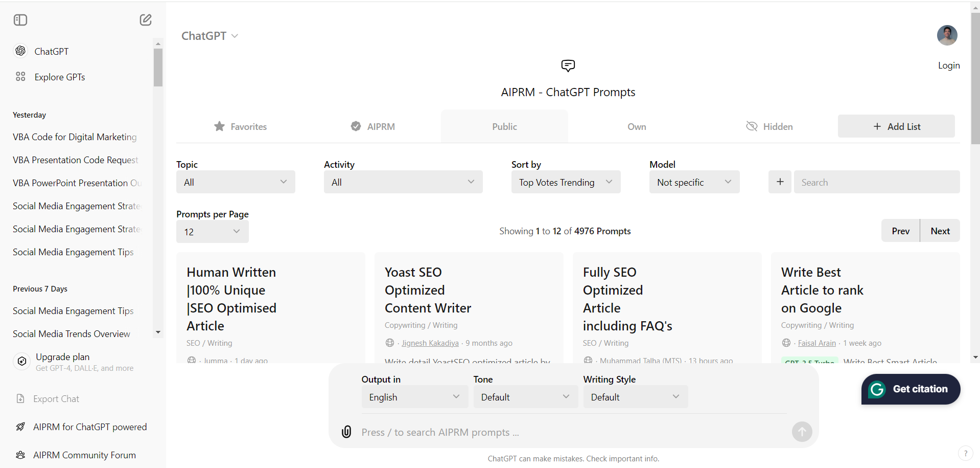Click Export Chat in sidebar
980x468 pixels.
click(x=56, y=399)
